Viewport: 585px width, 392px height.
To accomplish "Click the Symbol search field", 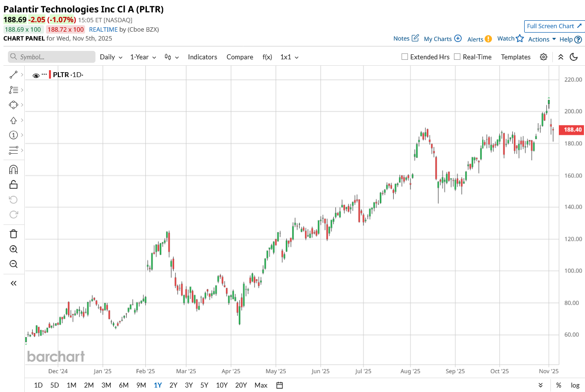I will (x=51, y=57).
